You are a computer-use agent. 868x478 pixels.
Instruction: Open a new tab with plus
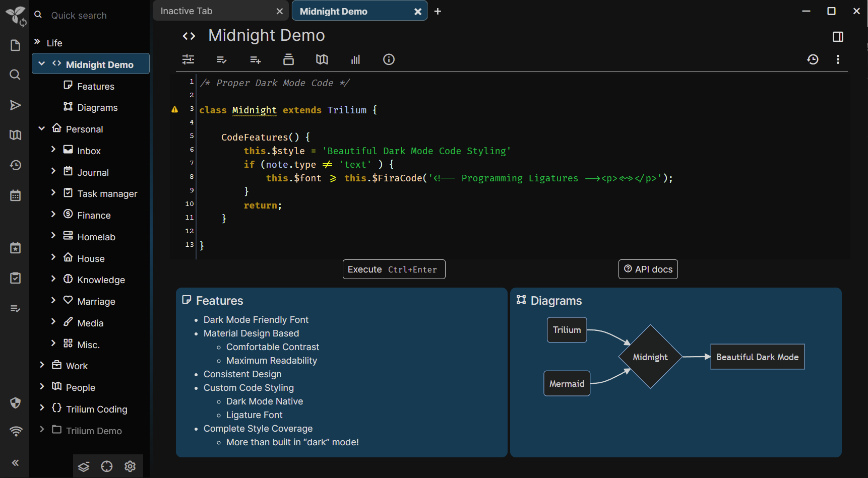[x=438, y=11]
